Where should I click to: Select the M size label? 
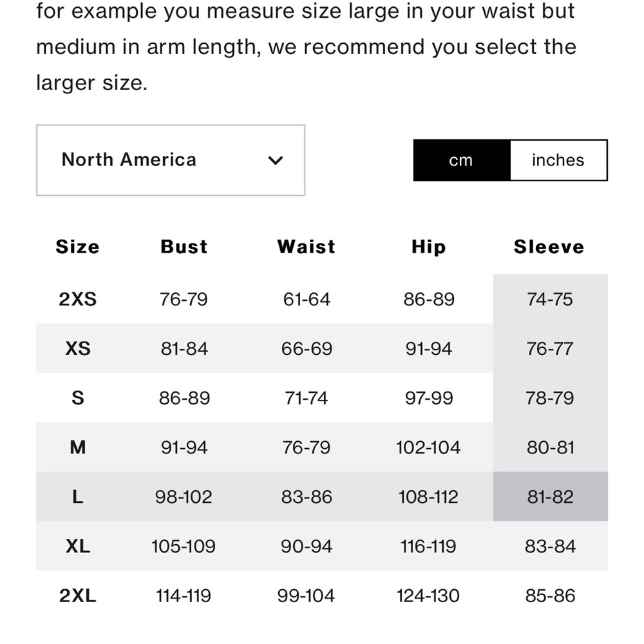[x=77, y=447]
